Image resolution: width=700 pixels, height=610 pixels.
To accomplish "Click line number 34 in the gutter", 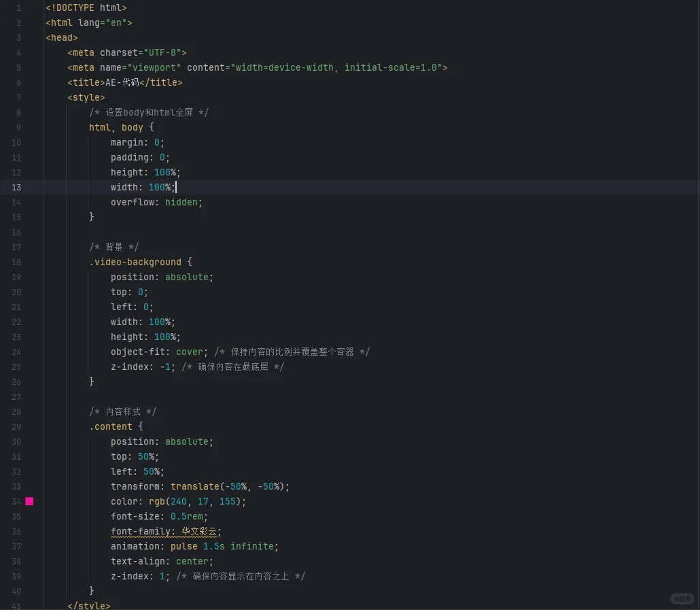I will 16,501.
